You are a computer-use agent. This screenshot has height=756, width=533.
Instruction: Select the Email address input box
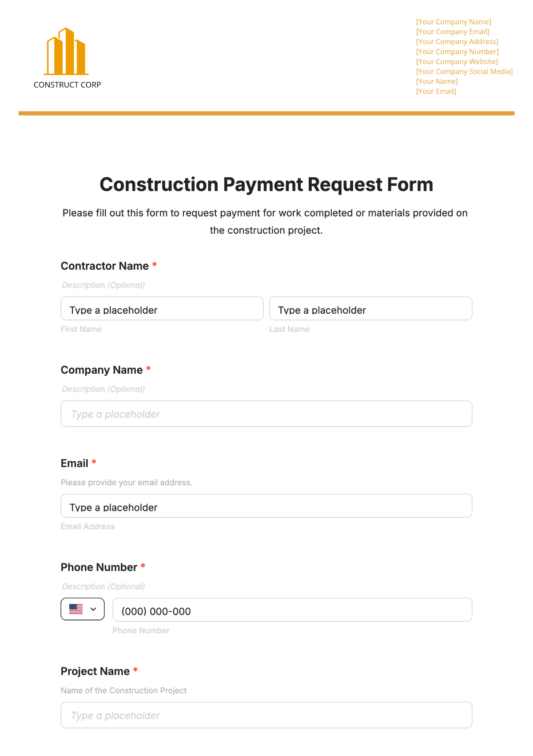click(266, 506)
